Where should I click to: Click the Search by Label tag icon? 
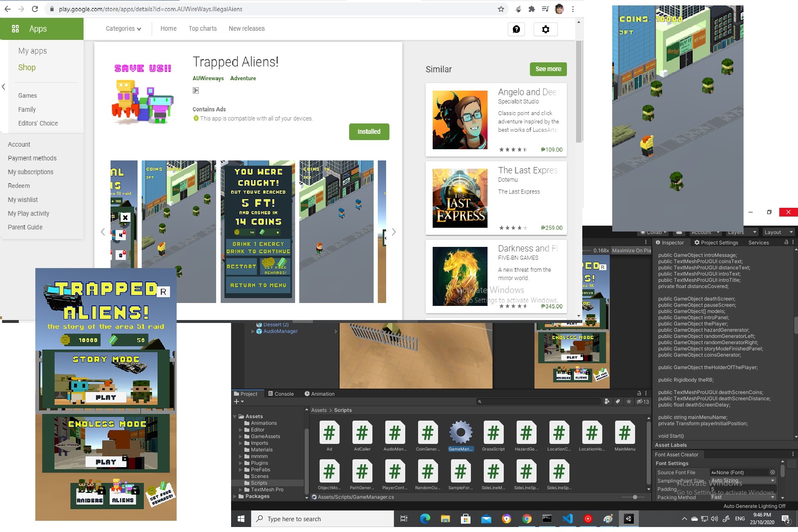pyautogui.click(x=618, y=401)
